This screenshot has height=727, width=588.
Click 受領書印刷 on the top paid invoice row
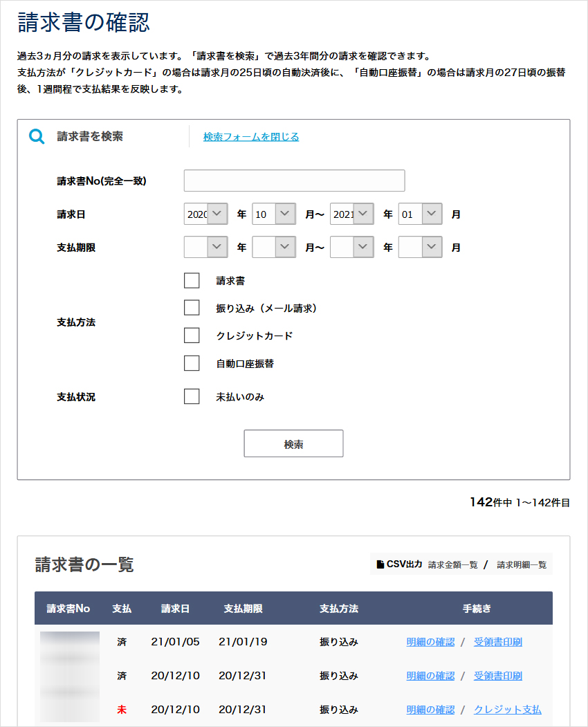tap(497, 642)
